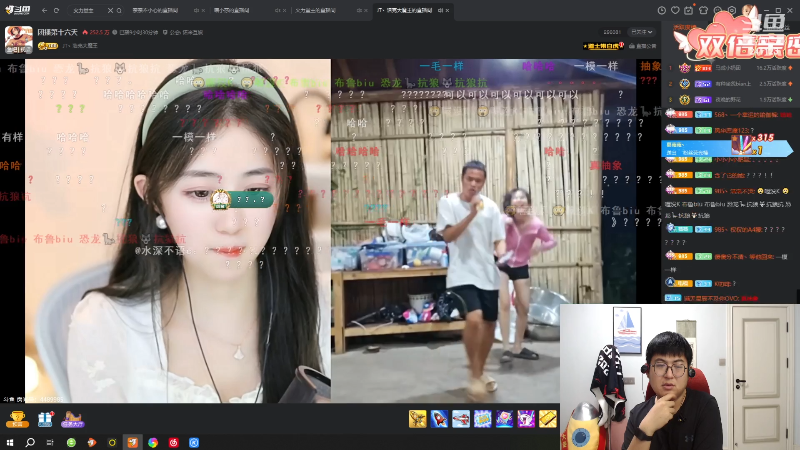Open the active Douyu taskbar app

click(x=133, y=442)
